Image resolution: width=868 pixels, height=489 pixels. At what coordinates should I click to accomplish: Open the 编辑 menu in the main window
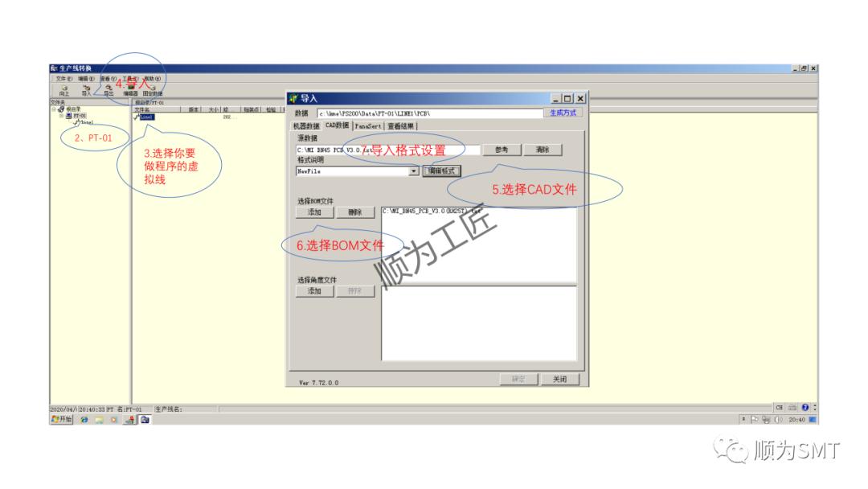click(86, 79)
